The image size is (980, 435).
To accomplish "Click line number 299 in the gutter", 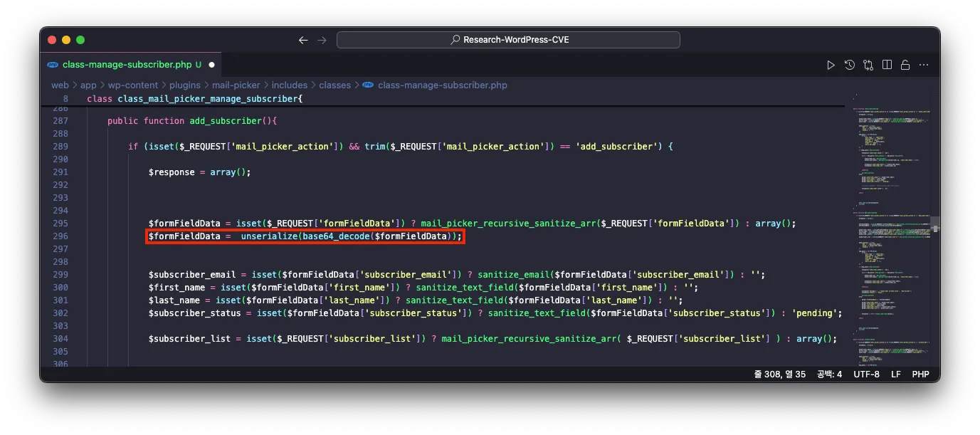I will [x=60, y=275].
